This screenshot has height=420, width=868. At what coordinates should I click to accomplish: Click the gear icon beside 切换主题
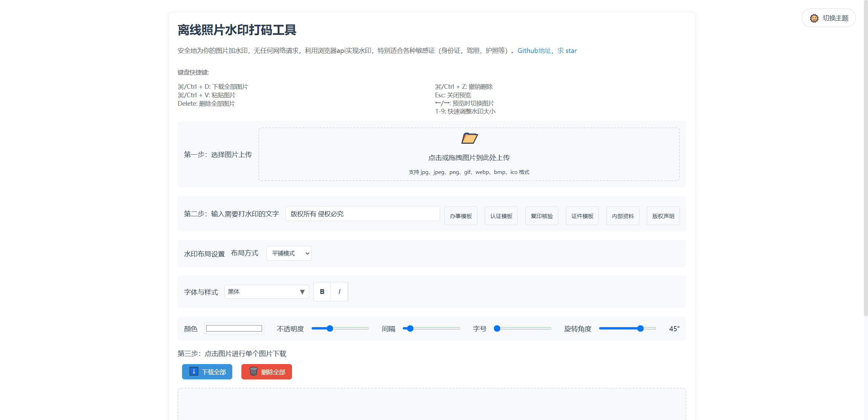(x=814, y=18)
